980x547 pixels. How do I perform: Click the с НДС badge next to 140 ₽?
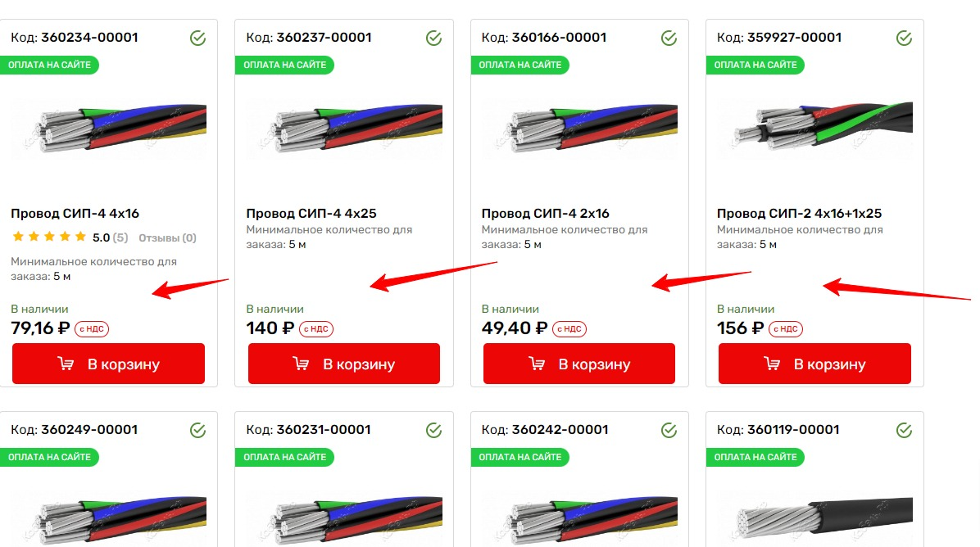(x=316, y=329)
